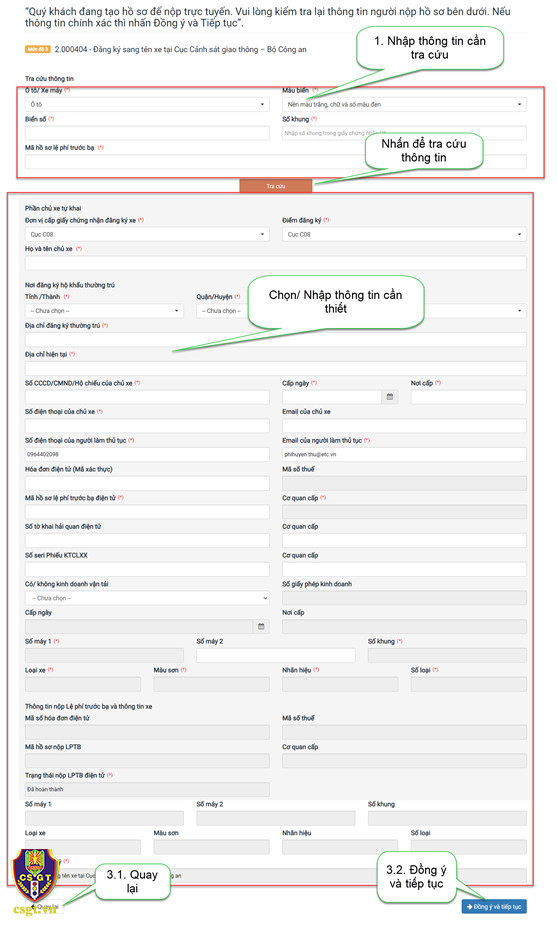This screenshot has height=927, width=557.
Task: Click the orange Tra cứu button
Action: [276, 186]
